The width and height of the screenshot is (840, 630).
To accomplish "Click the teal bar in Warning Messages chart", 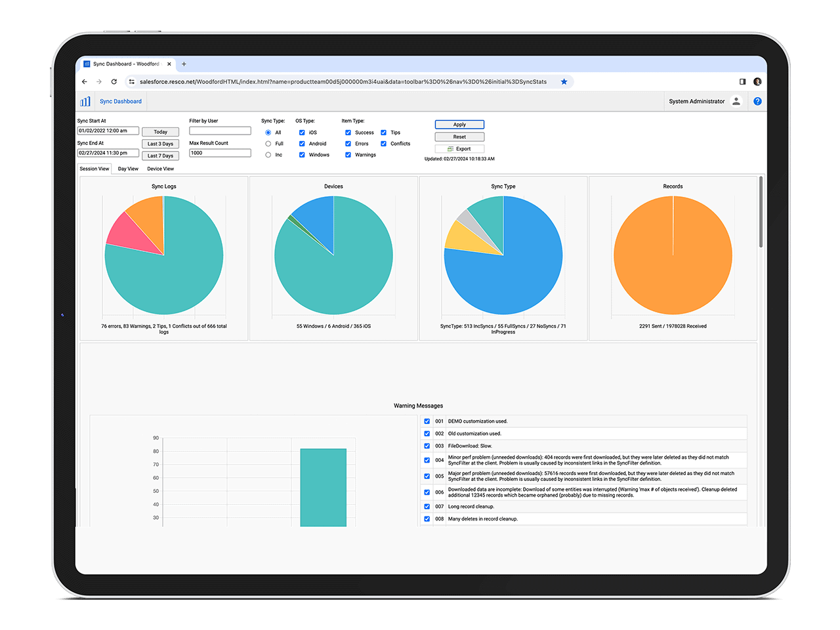I will [323, 488].
